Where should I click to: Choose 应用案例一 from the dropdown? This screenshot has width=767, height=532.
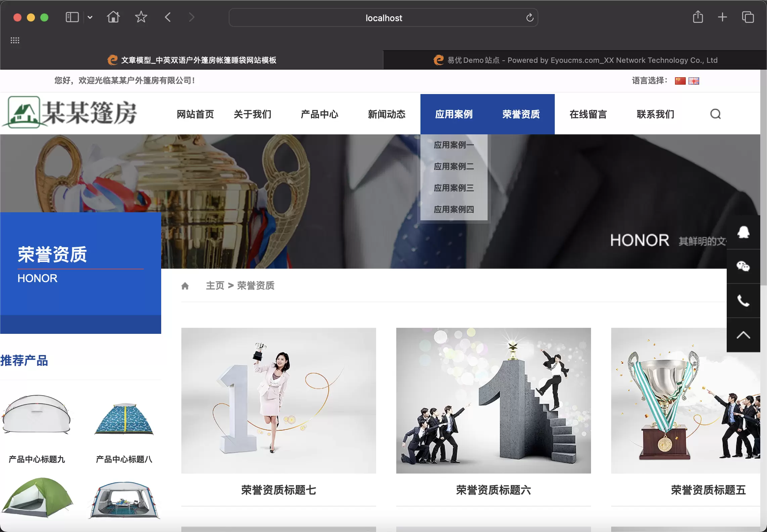click(454, 145)
